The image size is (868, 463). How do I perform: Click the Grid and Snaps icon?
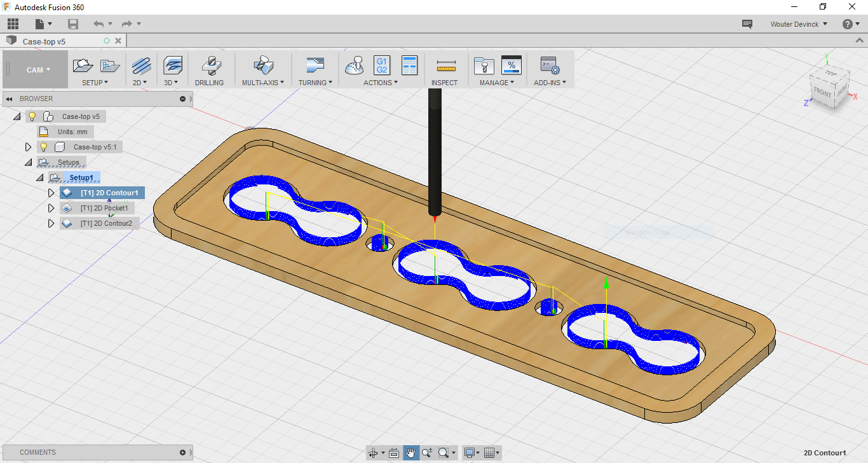[x=489, y=453]
